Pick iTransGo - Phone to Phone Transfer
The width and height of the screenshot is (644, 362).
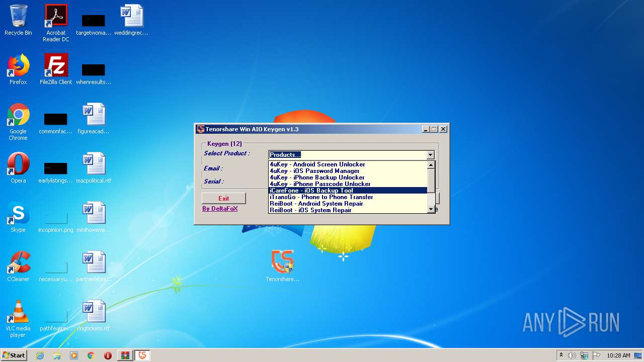pyautogui.click(x=348, y=197)
